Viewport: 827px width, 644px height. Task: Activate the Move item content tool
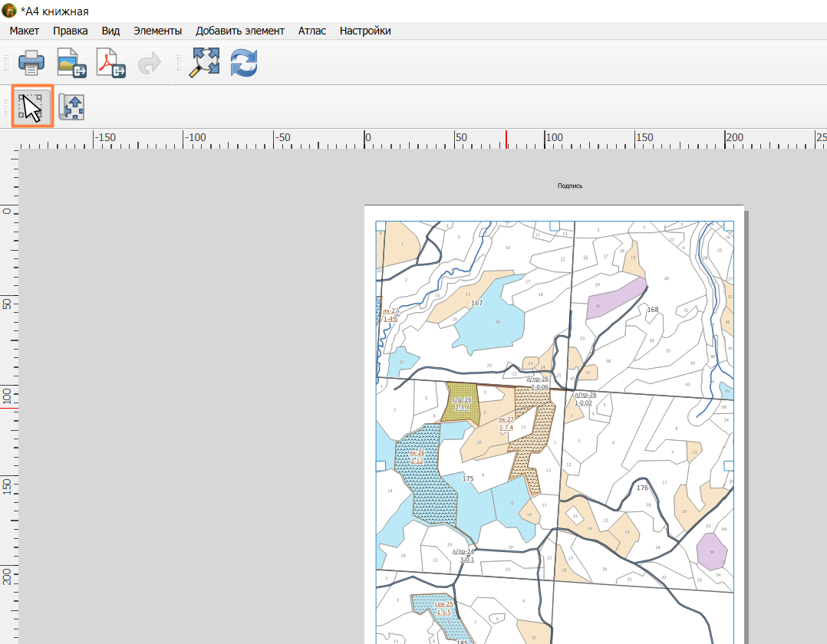pos(71,107)
